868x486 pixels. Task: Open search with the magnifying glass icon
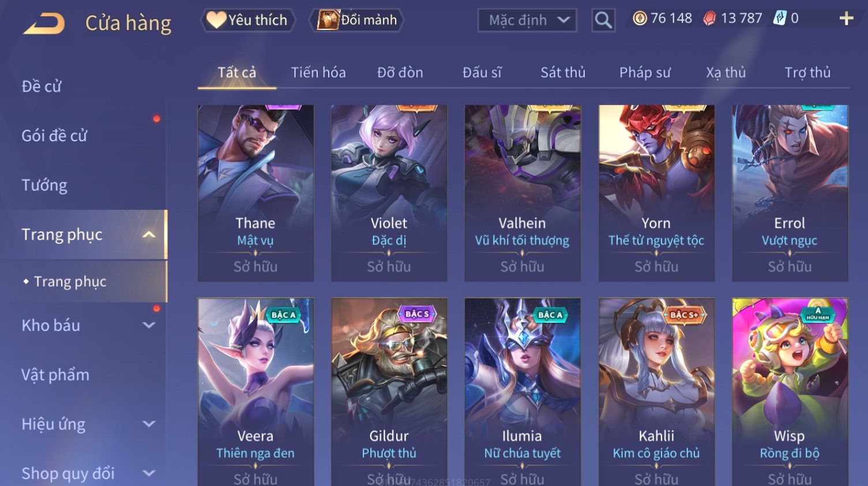point(603,21)
